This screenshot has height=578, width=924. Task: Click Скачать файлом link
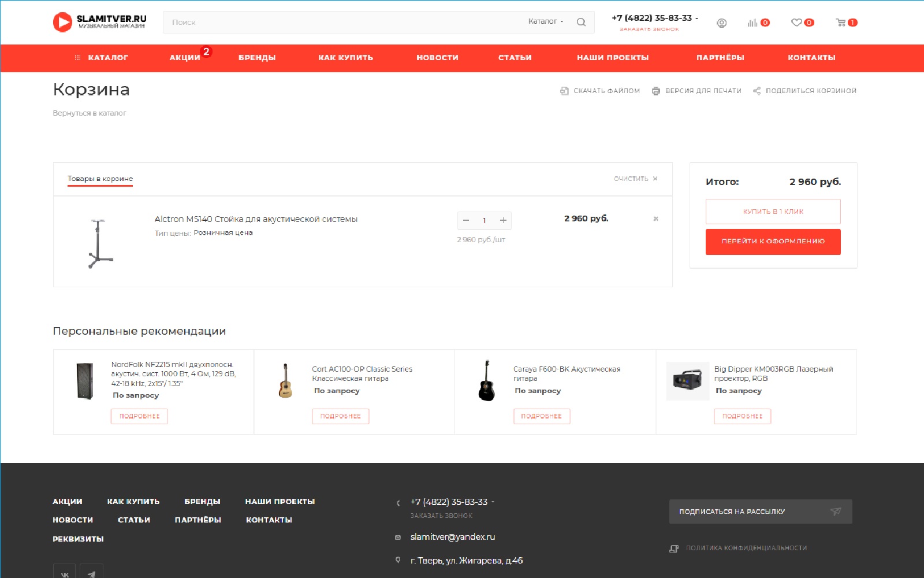click(x=606, y=91)
